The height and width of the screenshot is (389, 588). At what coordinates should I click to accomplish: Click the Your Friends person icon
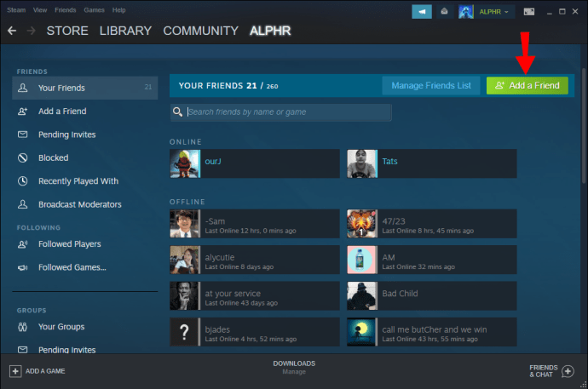tap(22, 88)
